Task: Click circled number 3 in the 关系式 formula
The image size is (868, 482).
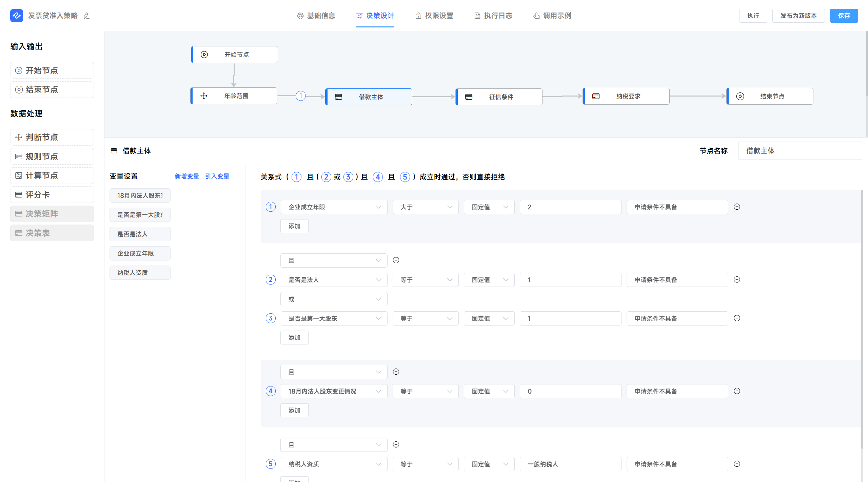Action: click(348, 177)
